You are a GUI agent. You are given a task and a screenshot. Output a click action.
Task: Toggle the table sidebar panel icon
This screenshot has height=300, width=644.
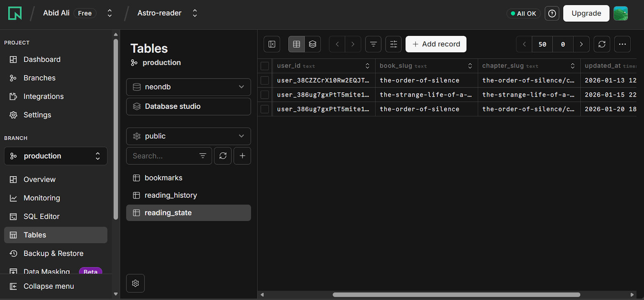point(272,44)
